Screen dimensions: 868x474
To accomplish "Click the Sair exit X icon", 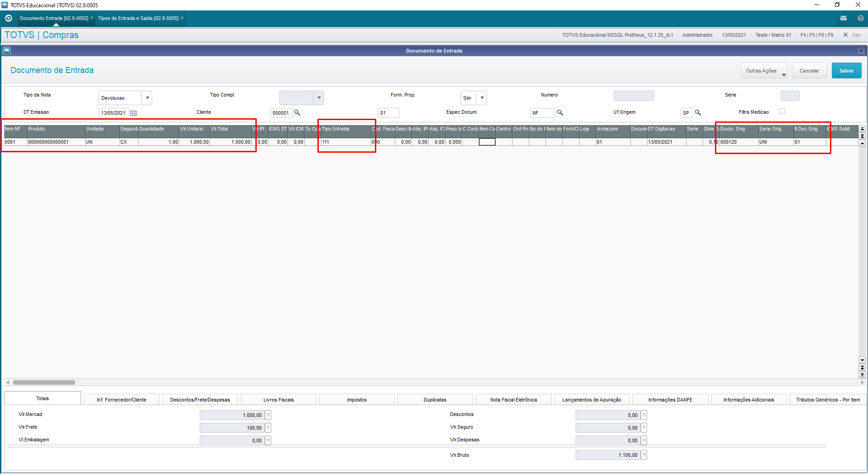I will pos(845,35).
